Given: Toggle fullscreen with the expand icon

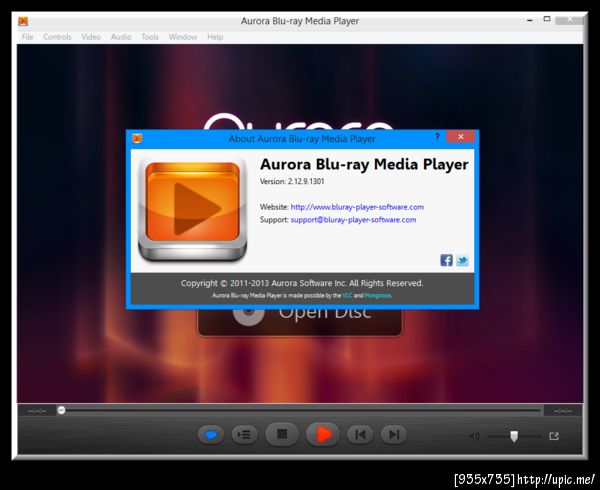Looking at the screenshot, I should [554, 436].
